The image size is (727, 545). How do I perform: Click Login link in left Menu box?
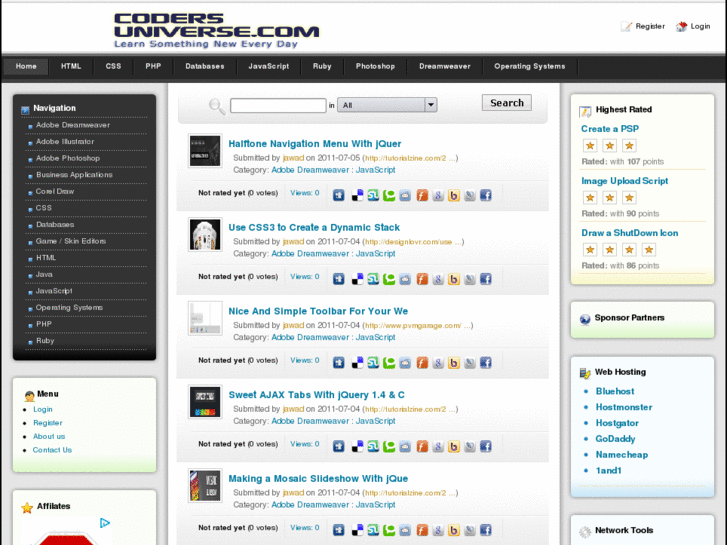tap(43, 410)
